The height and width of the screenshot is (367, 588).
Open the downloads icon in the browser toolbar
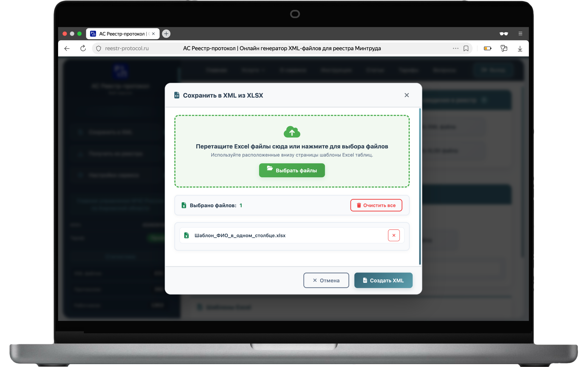coord(520,48)
